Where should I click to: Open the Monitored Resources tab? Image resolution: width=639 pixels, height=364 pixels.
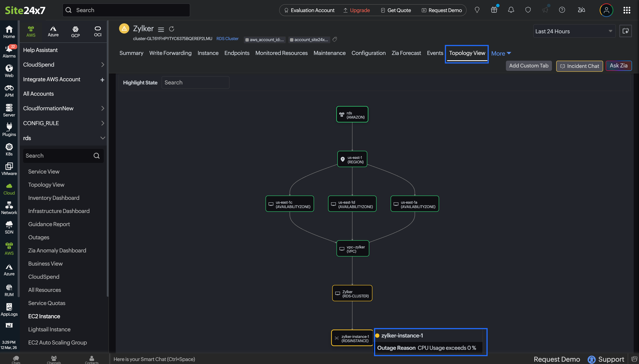(x=281, y=53)
